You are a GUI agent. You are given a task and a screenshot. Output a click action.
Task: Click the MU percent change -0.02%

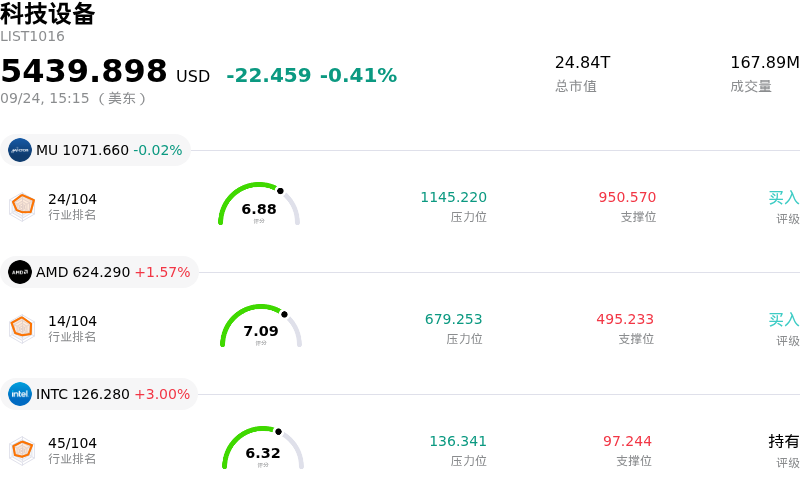[x=158, y=150]
